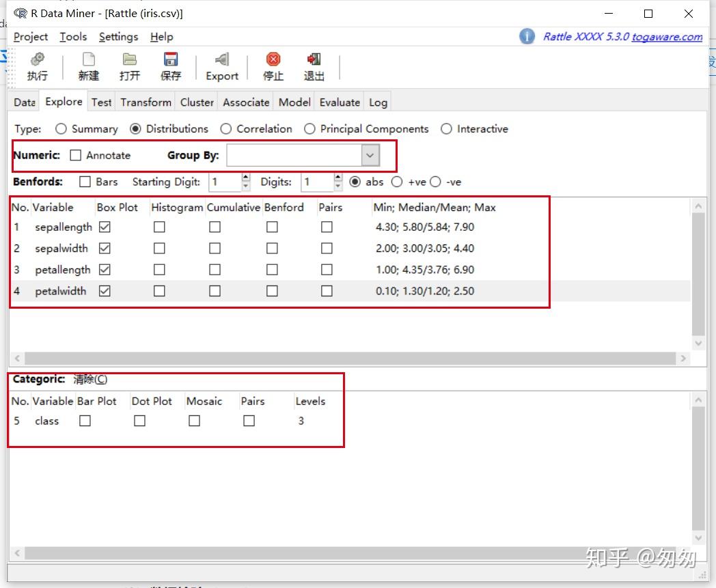
Task: Select the Correlation radio button
Action: 226,129
